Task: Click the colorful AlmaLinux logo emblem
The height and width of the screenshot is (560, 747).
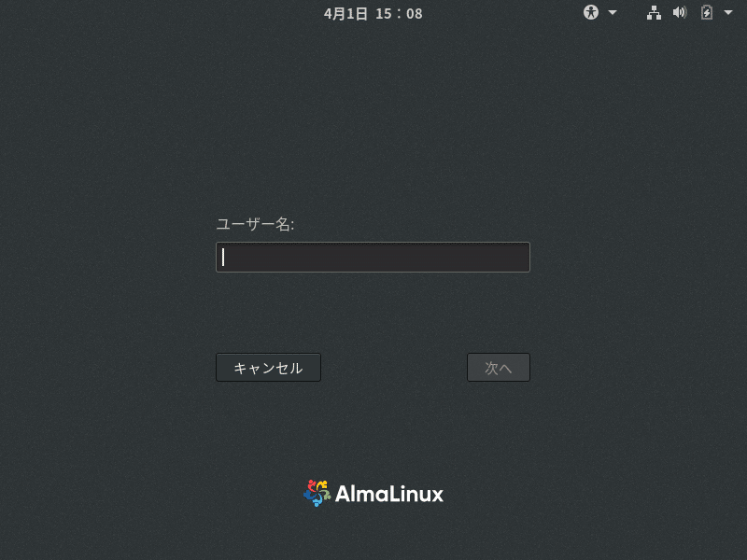Action: (x=317, y=493)
